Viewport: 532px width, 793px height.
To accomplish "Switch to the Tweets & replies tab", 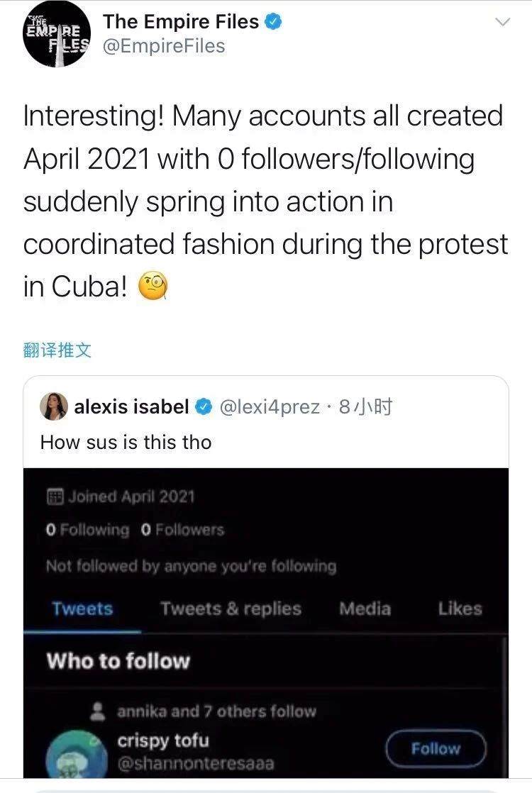I will [x=231, y=609].
